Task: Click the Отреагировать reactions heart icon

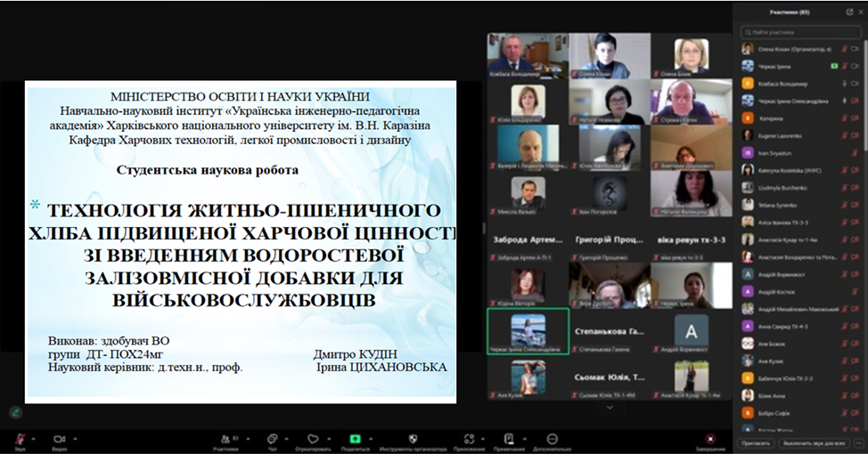Action: tap(313, 439)
